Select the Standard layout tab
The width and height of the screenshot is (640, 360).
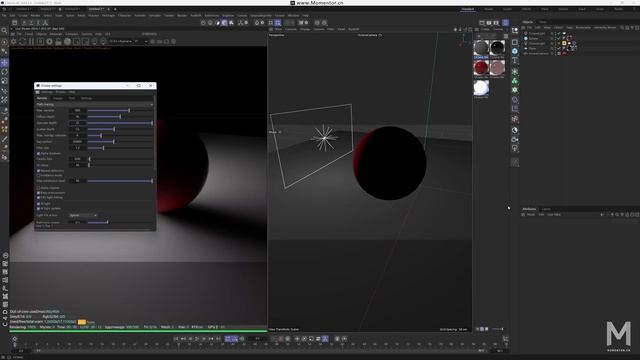click(x=468, y=9)
